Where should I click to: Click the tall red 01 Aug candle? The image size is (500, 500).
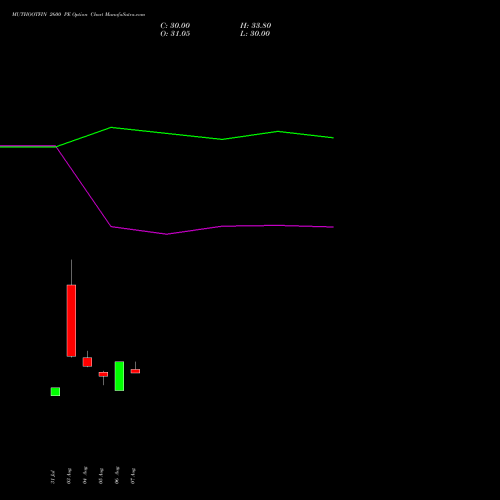pyautogui.click(x=71, y=321)
